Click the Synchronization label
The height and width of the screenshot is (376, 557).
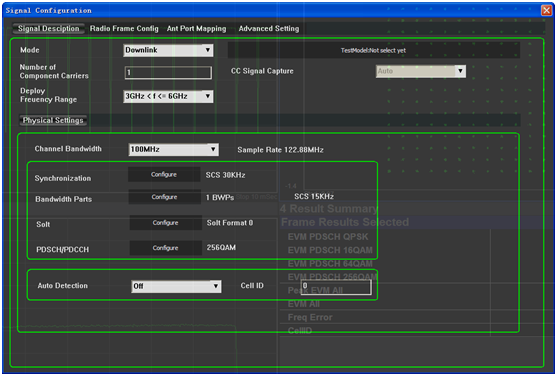[63, 178]
